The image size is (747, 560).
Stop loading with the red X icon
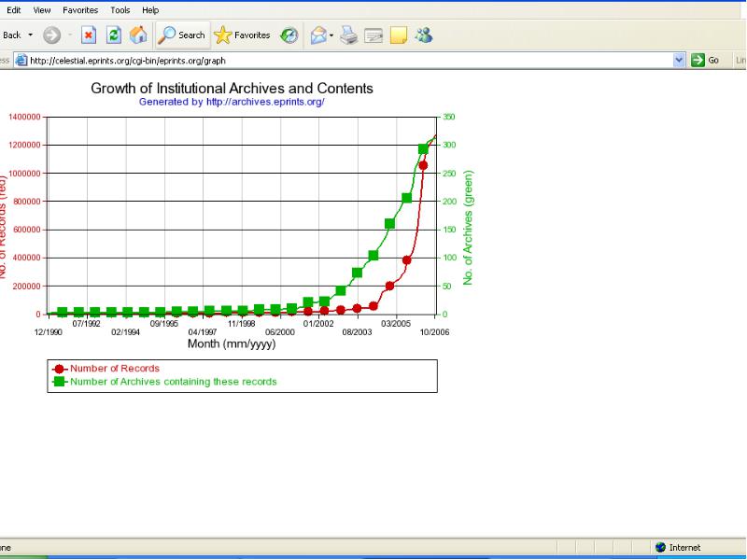click(x=89, y=35)
